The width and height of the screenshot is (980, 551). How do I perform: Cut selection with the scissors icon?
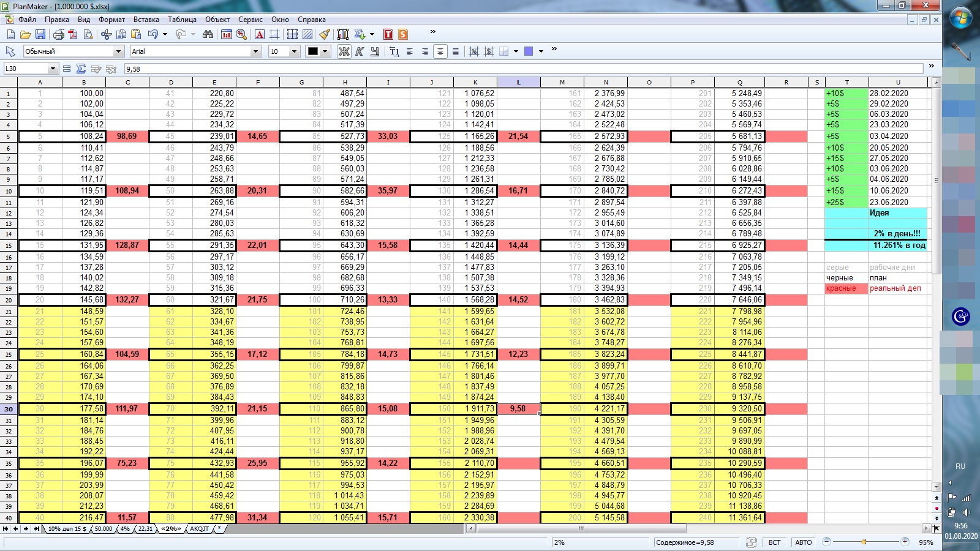(106, 34)
